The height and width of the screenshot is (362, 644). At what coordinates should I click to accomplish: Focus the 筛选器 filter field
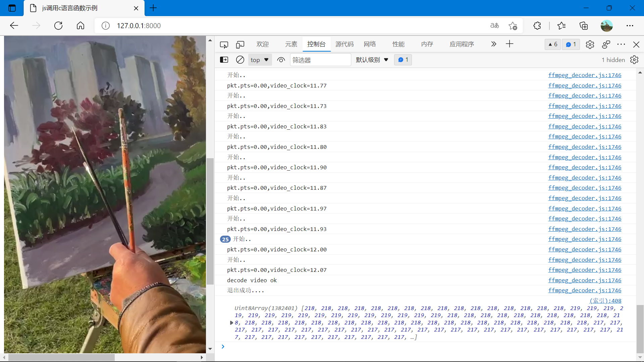coord(320,60)
